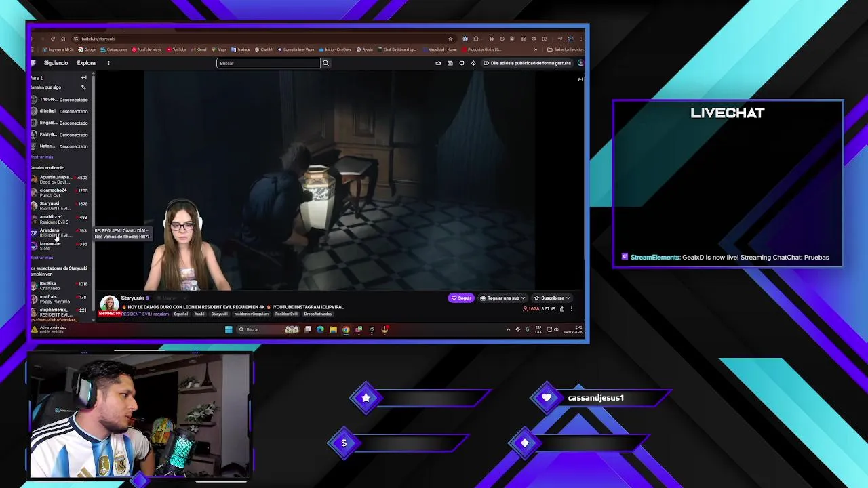The image size is (868, 488).
Task: Select Staryuuki in the live channels list
Action: [x=60, y=205]
